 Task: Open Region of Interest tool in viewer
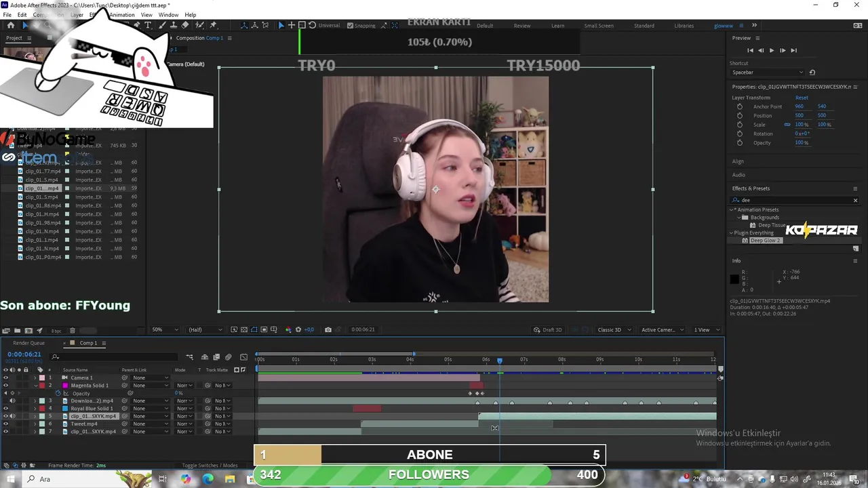[264, 329]
